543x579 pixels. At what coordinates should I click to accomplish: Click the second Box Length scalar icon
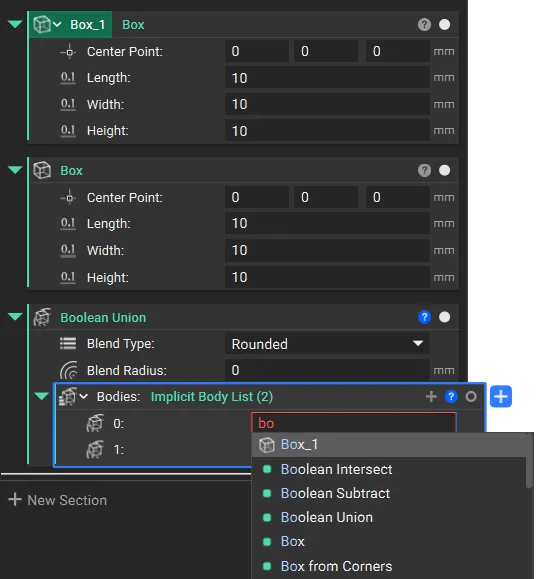[x=68, y=224]
